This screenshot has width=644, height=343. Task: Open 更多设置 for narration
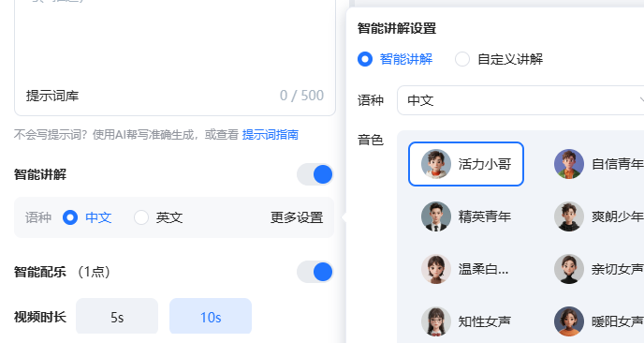coord(297,217)
